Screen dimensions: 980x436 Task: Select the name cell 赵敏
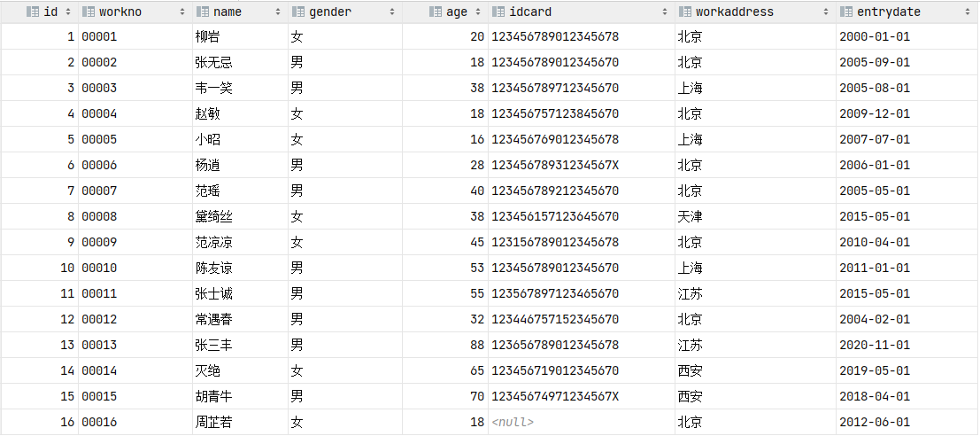click(x=207, y=113)
